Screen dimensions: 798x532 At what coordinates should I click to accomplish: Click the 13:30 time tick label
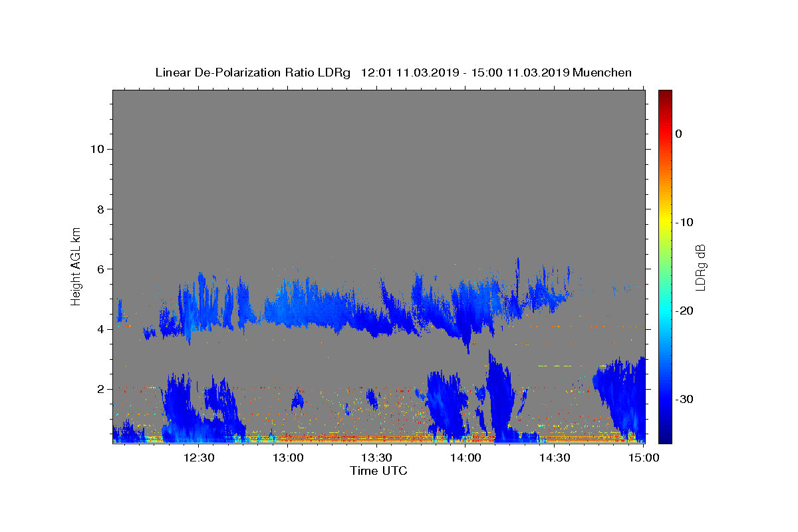click(376, 458)
